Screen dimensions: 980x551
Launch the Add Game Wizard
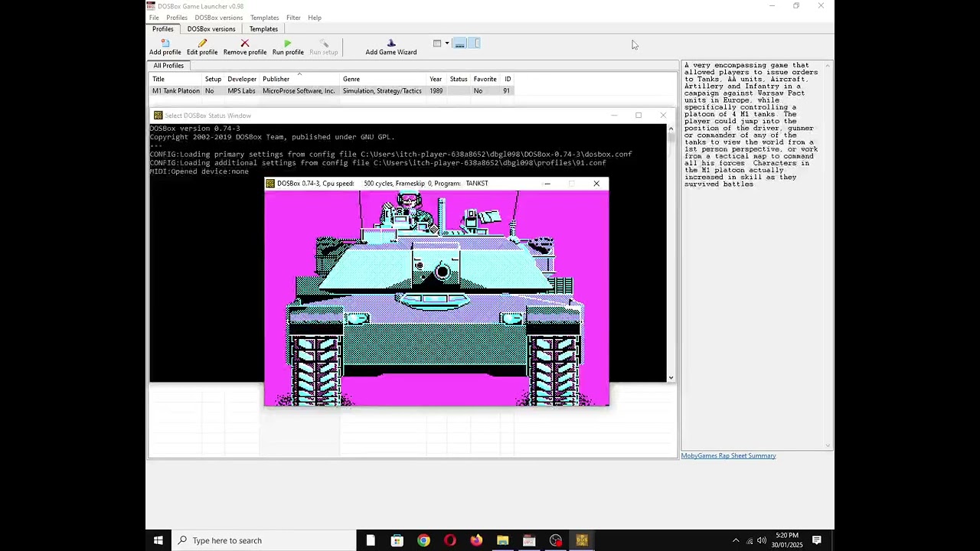click(391, 47)
